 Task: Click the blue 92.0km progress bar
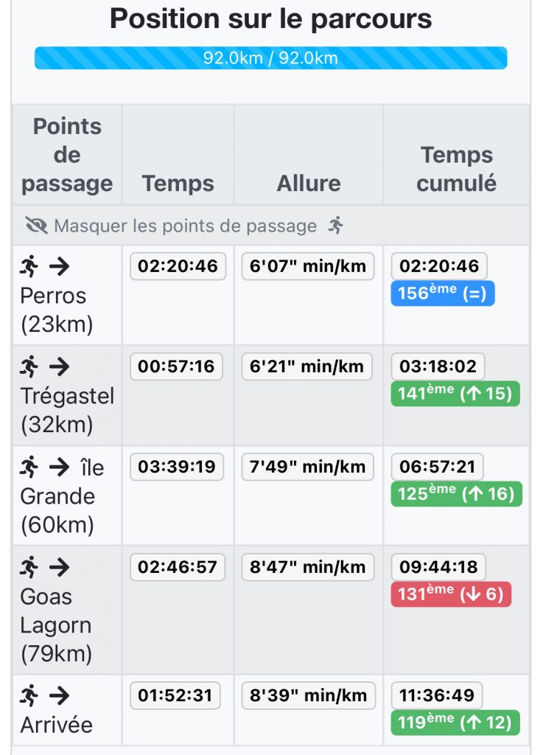271,58
